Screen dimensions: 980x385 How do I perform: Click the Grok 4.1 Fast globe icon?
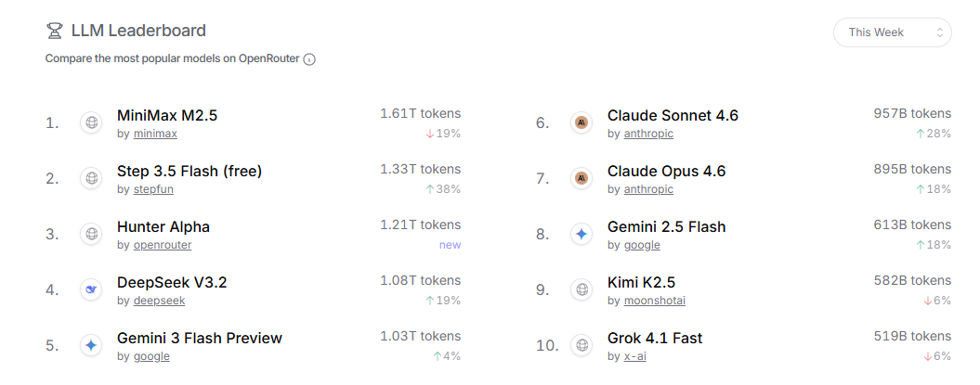click(581, 345)
